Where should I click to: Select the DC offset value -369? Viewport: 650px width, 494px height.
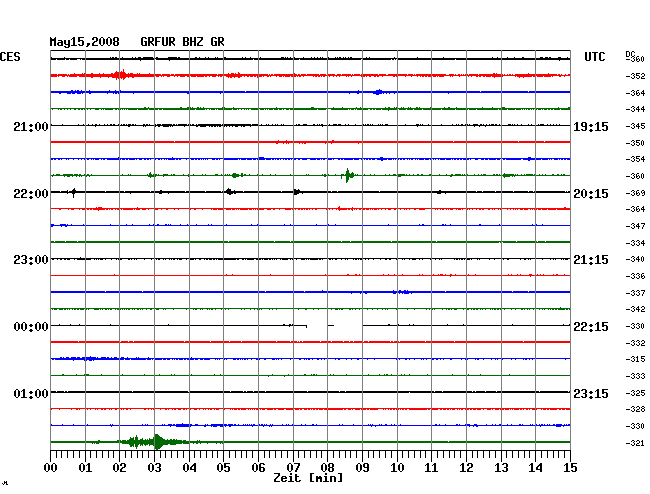click(635, 193)
